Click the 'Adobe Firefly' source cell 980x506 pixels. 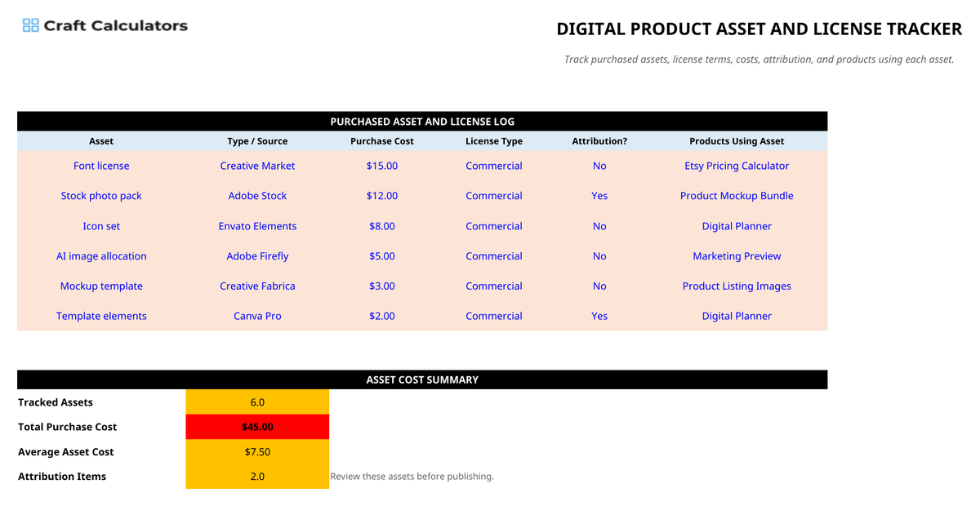click(257, 256)
